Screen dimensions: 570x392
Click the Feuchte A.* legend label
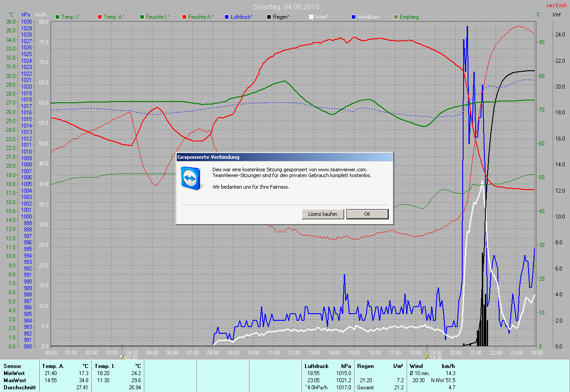(x=201, y=17)
